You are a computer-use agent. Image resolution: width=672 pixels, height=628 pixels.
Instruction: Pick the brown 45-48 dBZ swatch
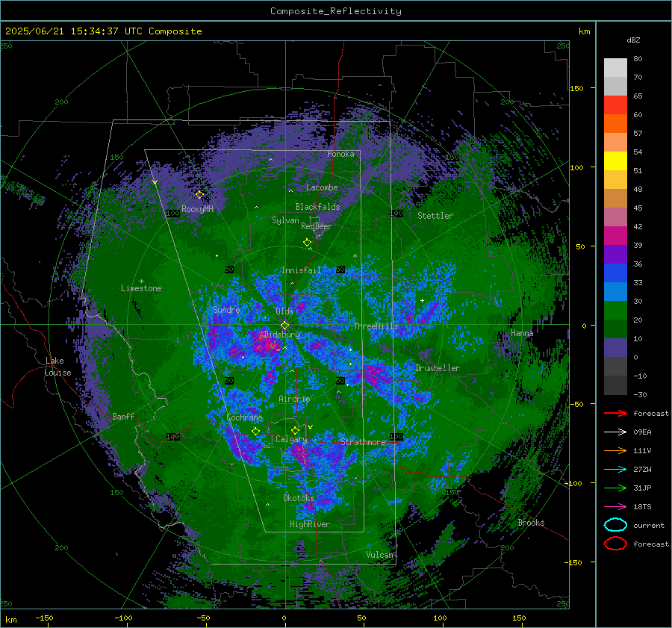(615, 199)
